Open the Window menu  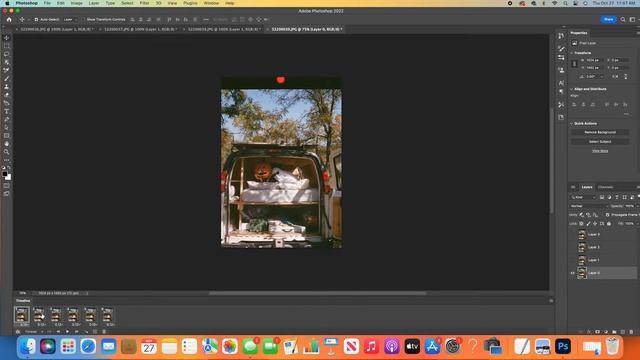[x=211, y=3]
